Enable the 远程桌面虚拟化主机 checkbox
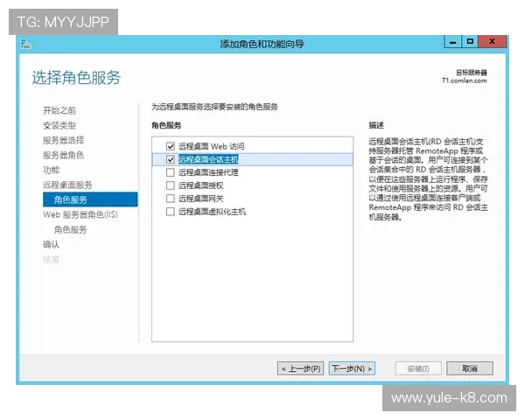Viewport: 525px width, 420px height. point(171,212)
